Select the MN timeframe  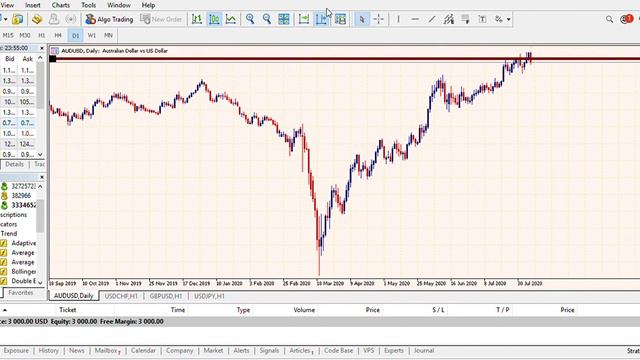coord(108,36)
